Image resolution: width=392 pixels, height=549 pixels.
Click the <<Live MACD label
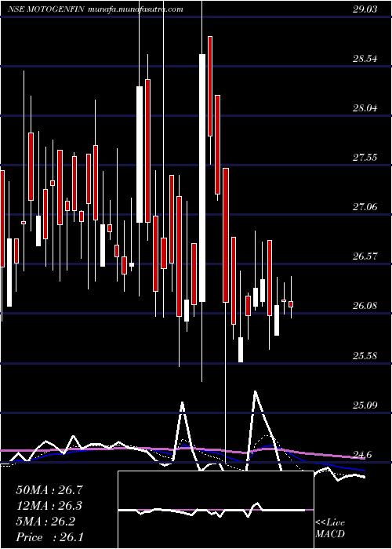[x=330, y=528]
